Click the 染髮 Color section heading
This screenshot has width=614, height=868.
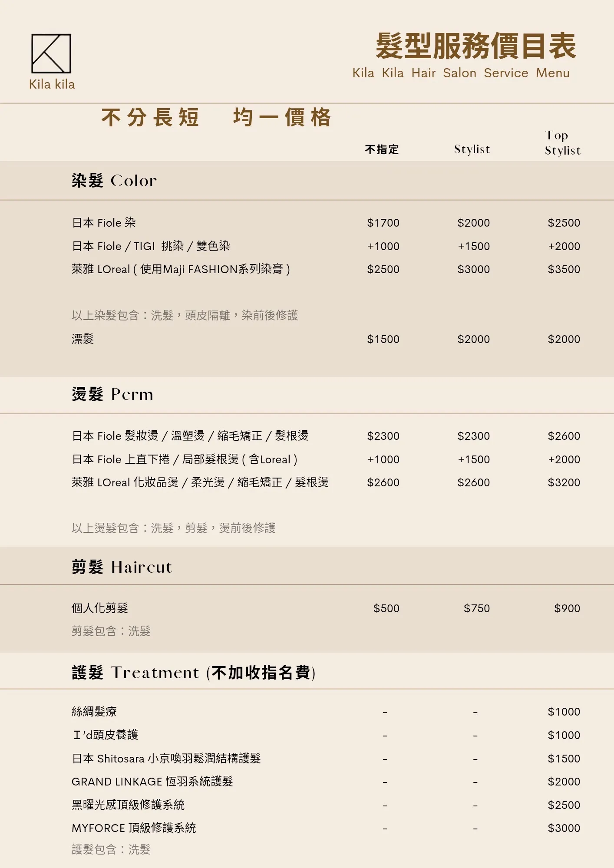tap(114, 181)
